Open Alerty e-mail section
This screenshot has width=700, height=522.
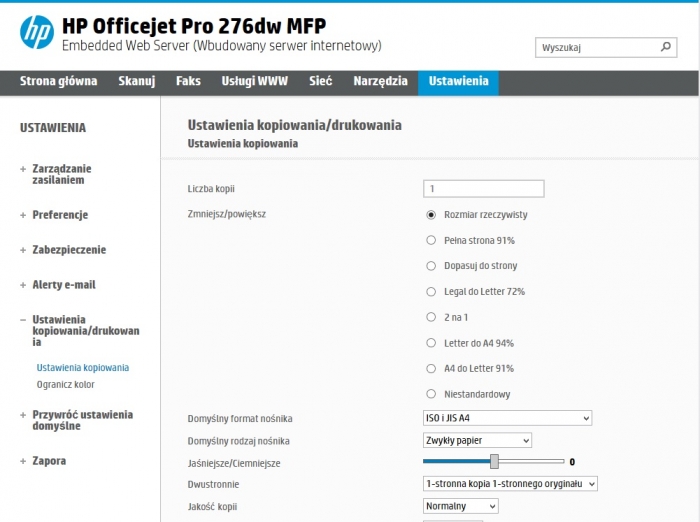point(64,285)
